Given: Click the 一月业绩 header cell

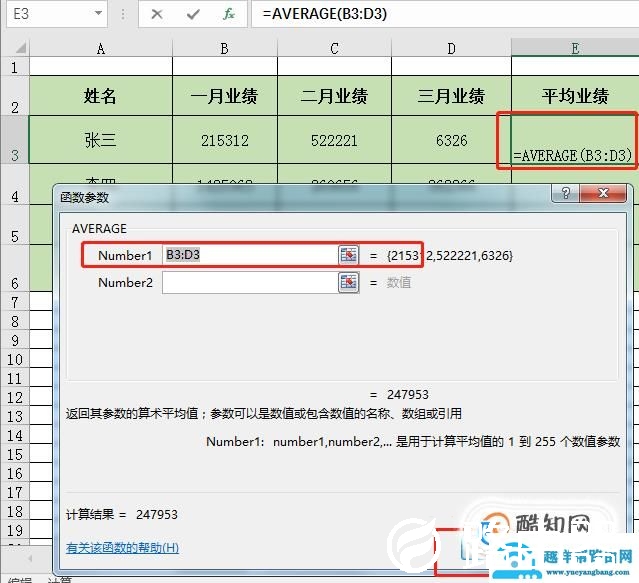Looking at the screenshot, I should point(225,96).
